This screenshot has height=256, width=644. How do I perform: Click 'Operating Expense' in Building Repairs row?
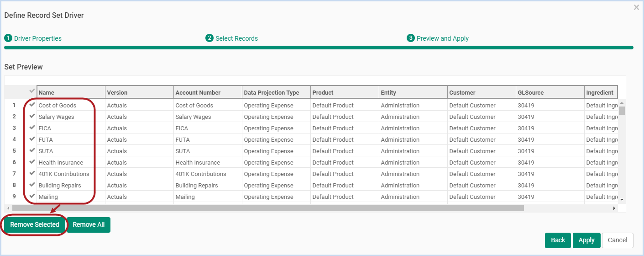point(268,185)
